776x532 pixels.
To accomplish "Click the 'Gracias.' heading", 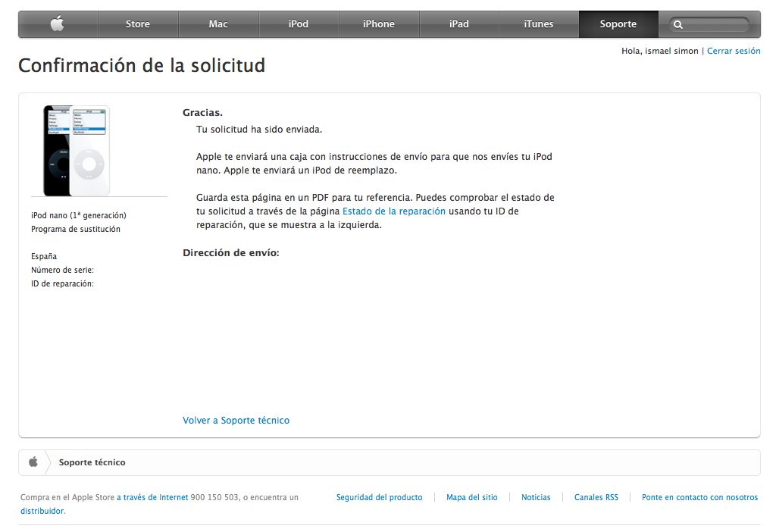I will [x=202, y=113].
